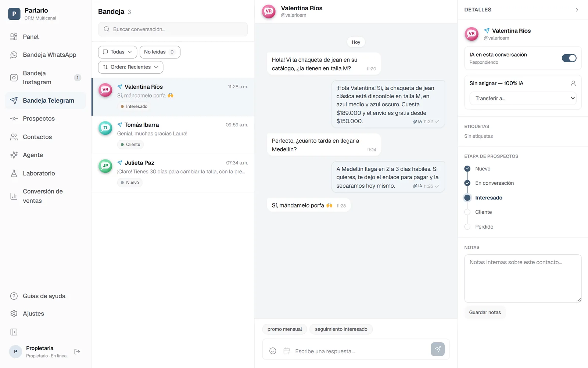Click the Notas internas text area
Screen dimensions: 588x368
(x=523, y=279)
